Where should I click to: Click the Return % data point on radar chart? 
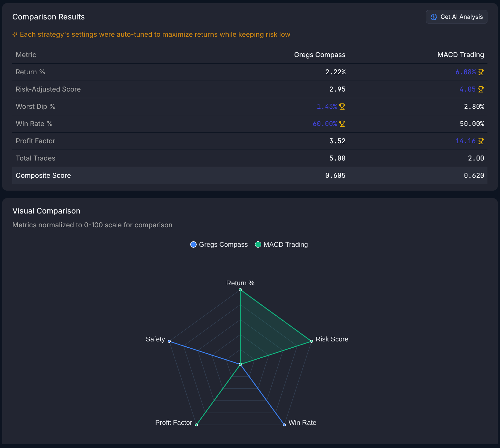point(240,290)
